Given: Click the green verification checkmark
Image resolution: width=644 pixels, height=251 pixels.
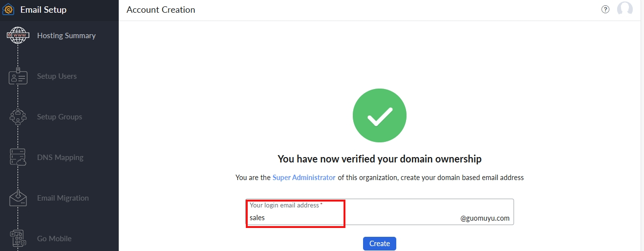Looking at the screenshot, I should (x=380, y=115).
